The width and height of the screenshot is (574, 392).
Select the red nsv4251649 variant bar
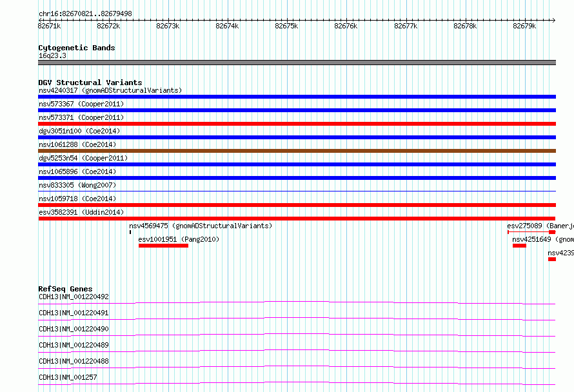[519, 246]
